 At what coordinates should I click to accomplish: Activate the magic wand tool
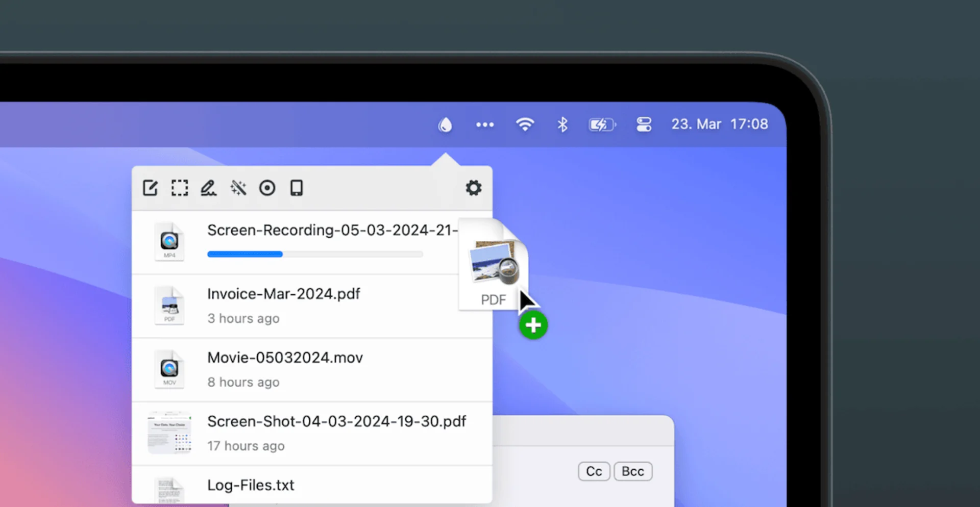(238, 188)
